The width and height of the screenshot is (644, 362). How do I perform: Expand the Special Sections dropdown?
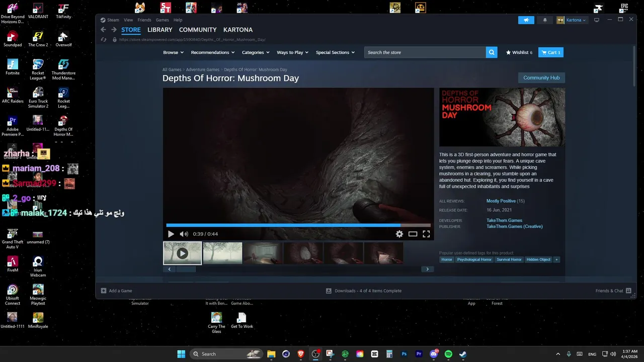click(336, 52)
